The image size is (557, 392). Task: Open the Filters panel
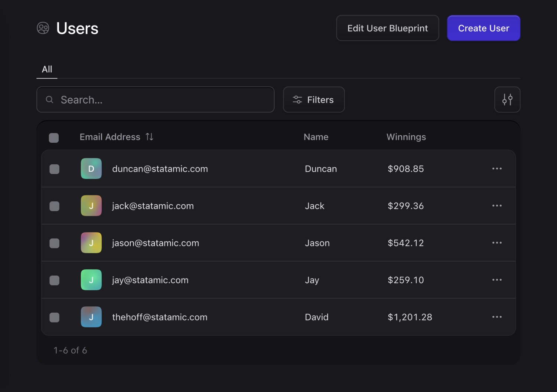pyautogui.click(x=314, y=100)
